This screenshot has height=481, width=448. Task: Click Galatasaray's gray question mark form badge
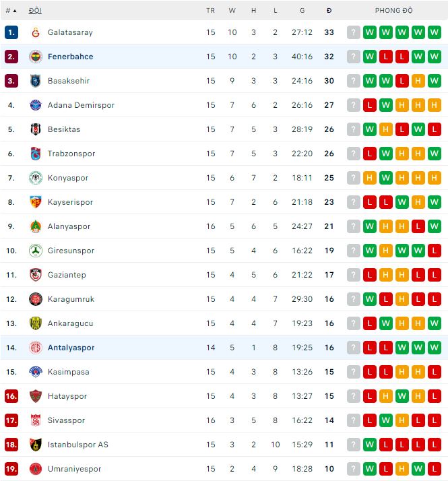(x=354, y=32)
